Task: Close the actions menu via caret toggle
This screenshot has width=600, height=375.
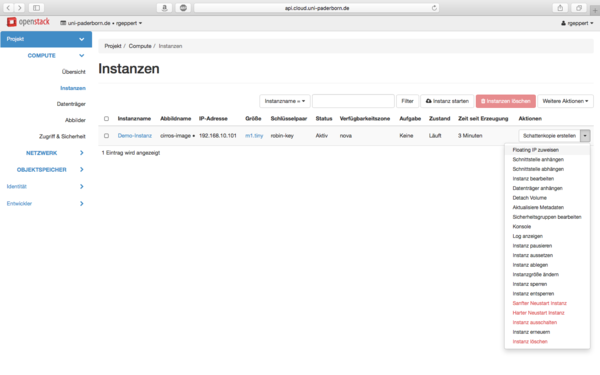Action: click(x=585, y=135)
